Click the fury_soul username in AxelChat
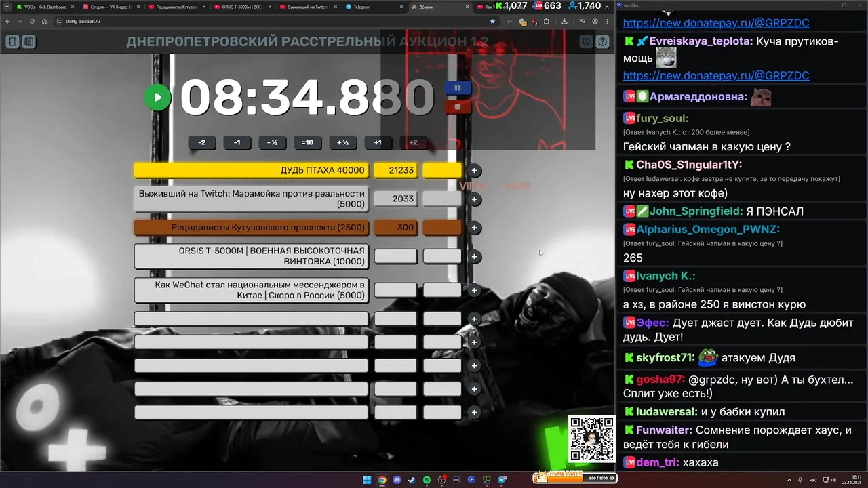The width and height of the screenshot is (868, 488). click(663, 119)
